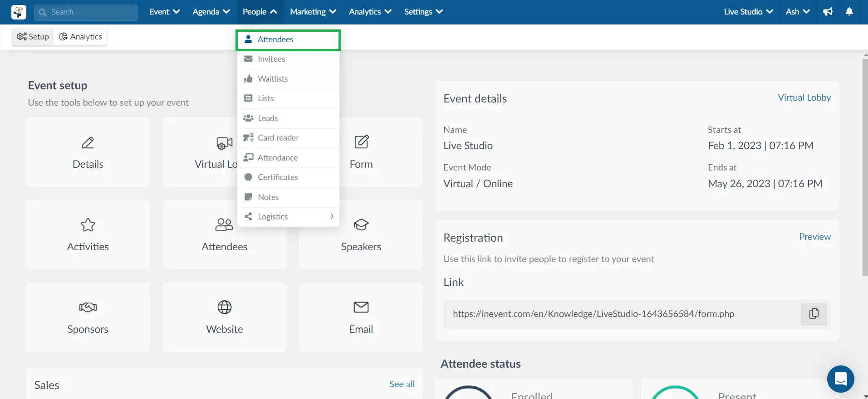Image resolution: width=868 pixels, height=399 pixels.
Task: Select Leads menu item
Action: pos(288,118)
